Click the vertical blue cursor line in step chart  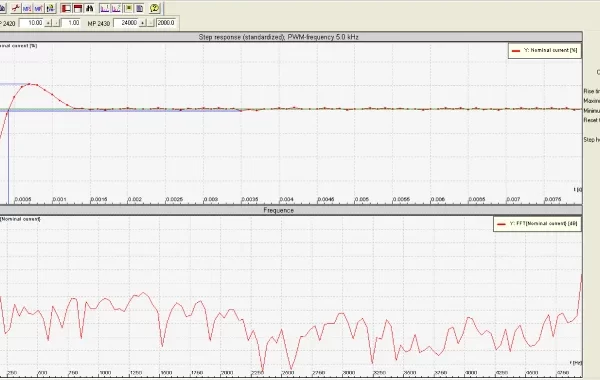[x=8, y=156]
